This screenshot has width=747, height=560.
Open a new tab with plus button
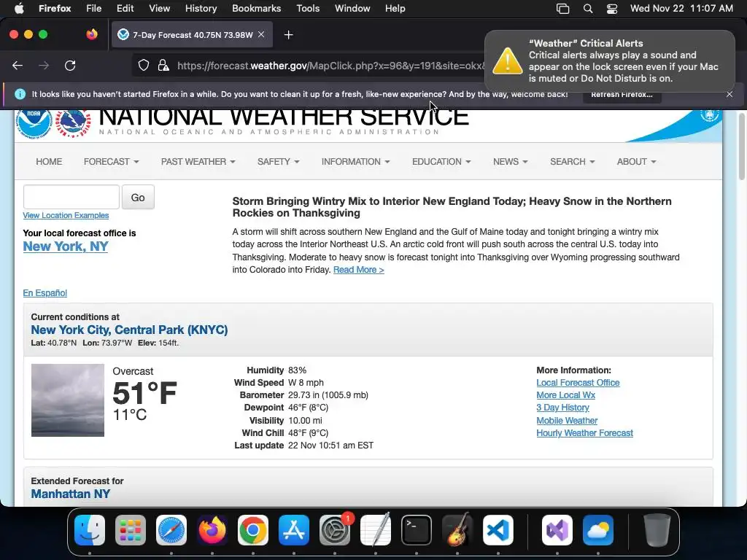click(288, 35)
